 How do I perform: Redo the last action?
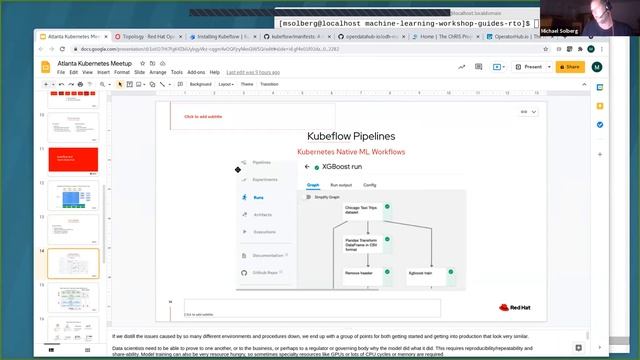point(71,84)
